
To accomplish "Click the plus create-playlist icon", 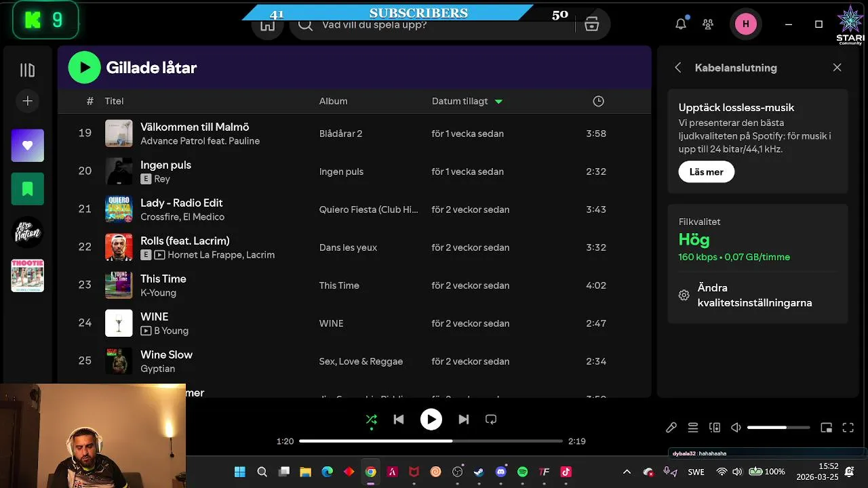I will 27,101.
